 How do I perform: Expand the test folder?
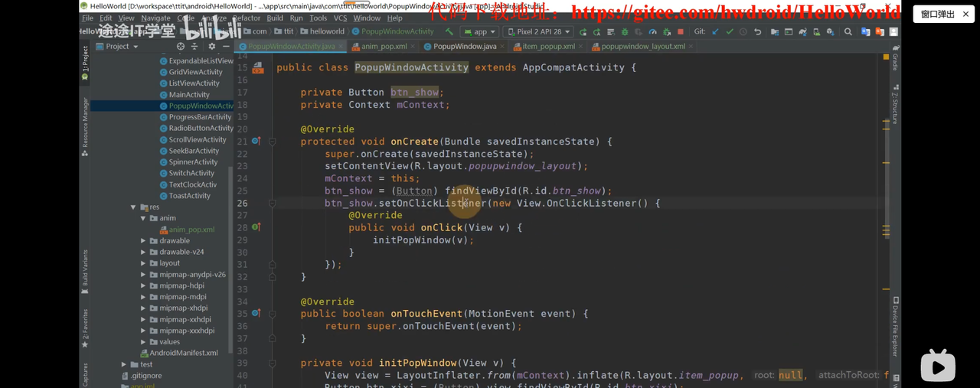[124, 364]
